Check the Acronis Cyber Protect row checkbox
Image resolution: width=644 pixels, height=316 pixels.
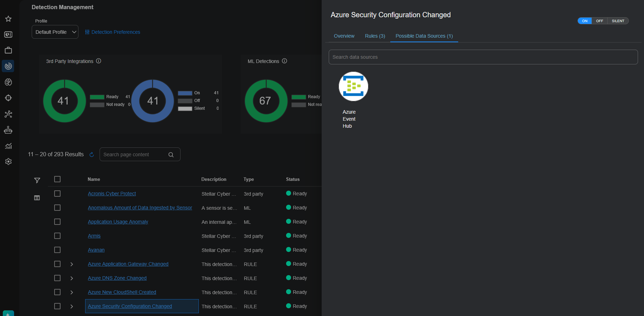click(57, 194)
